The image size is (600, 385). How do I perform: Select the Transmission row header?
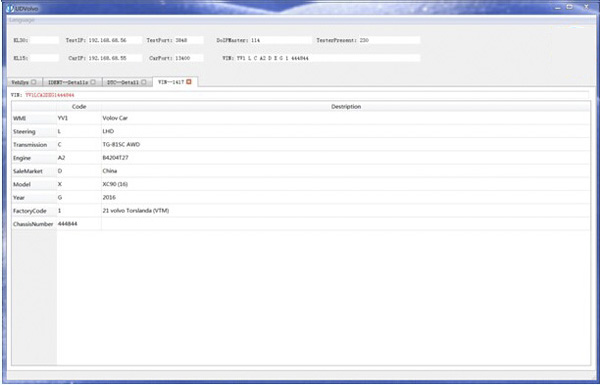pos(34,145)
